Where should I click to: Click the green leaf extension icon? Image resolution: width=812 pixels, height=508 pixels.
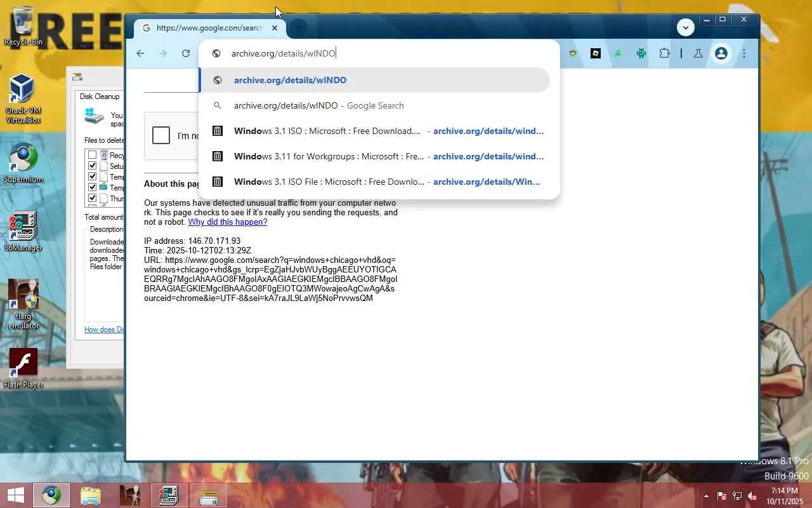click(x=618, y=53)
